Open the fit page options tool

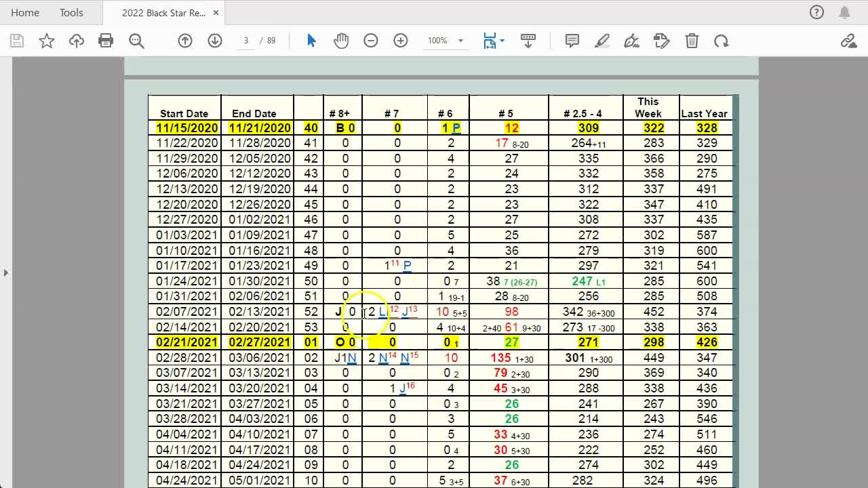point(490,41)
